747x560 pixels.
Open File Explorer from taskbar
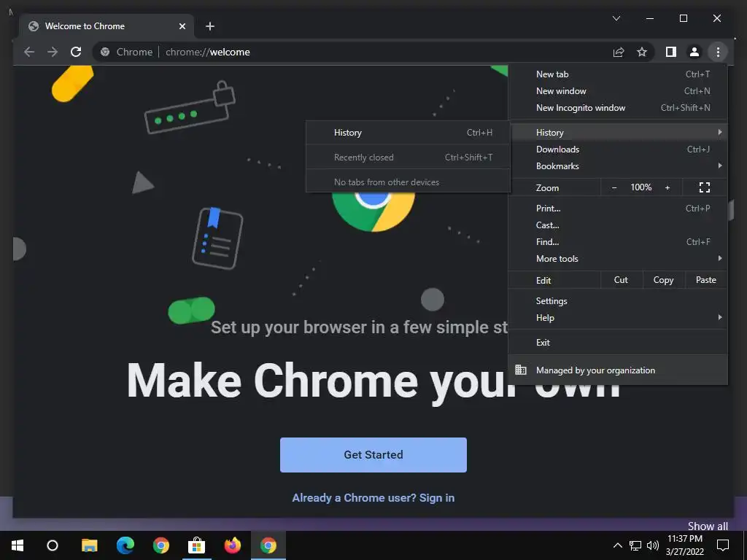click(89, 545)
